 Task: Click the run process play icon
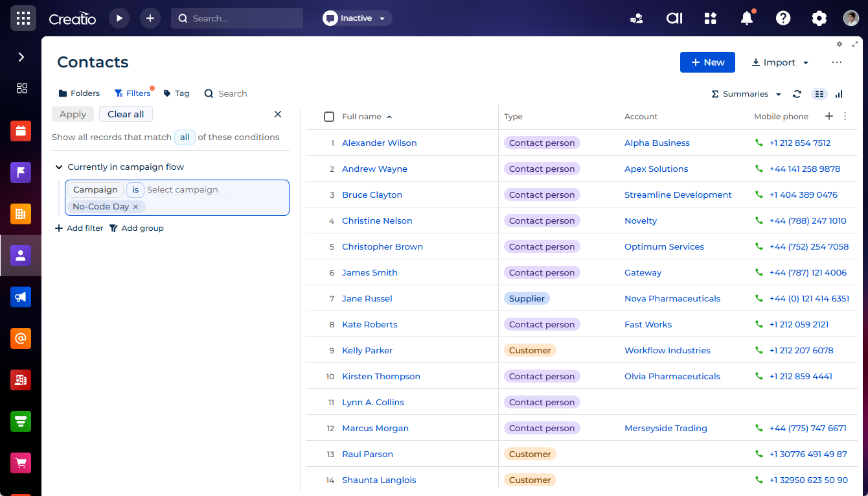click(119, 18)
